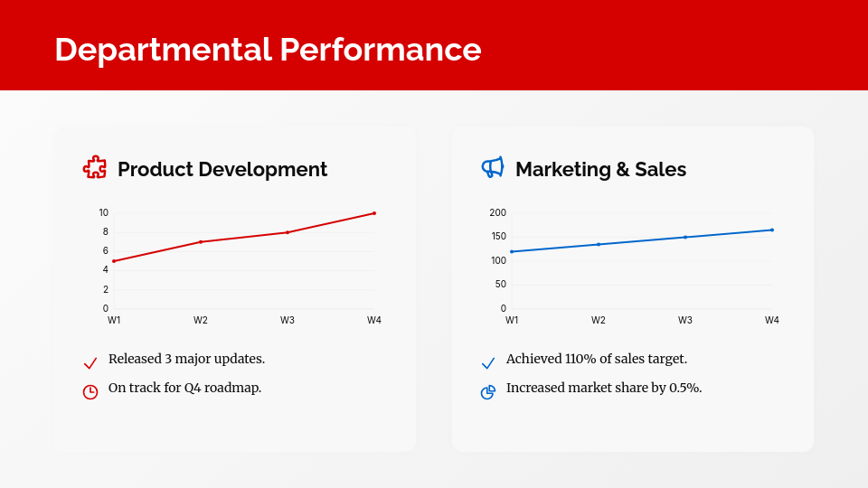This screenshot has width=868, height=488.
Task: Click the red puzzle piece icon
Action: click(x=94, y=167)
